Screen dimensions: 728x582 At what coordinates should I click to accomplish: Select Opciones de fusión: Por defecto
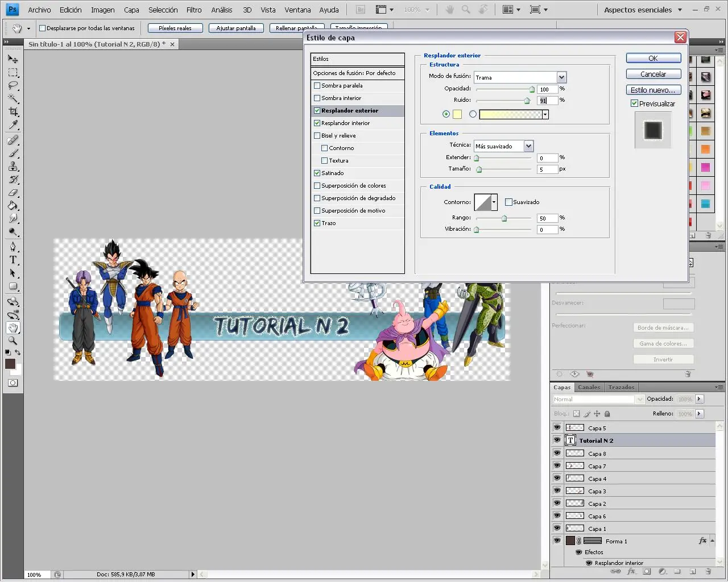coord(357,73)
